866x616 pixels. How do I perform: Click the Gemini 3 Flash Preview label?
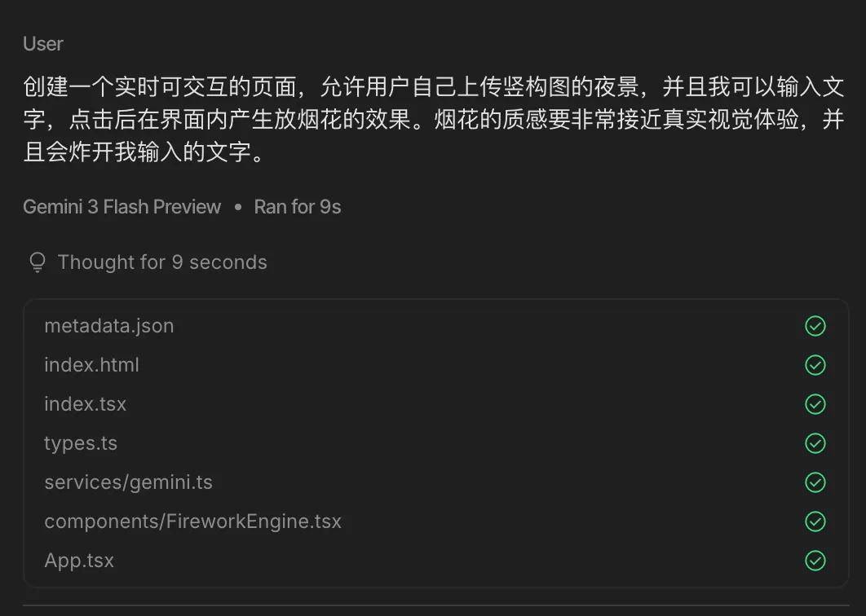coord(122,207)
